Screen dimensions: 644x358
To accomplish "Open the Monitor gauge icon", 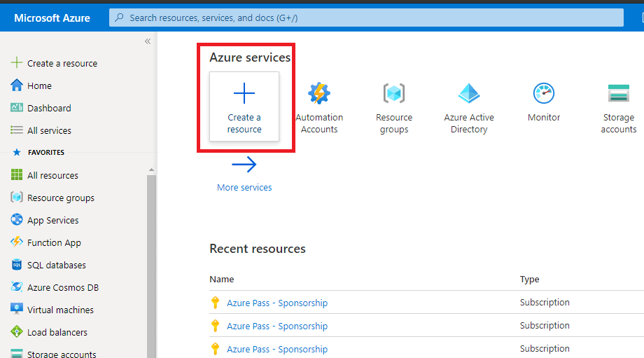I will coord(544,93).
